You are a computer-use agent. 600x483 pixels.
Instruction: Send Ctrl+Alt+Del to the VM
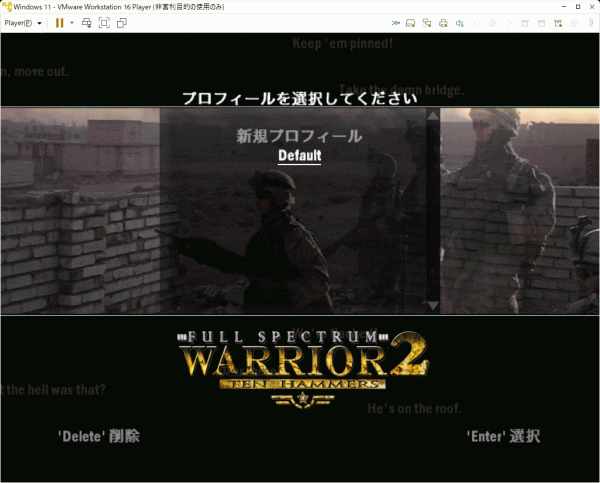(x=86, y=23)
